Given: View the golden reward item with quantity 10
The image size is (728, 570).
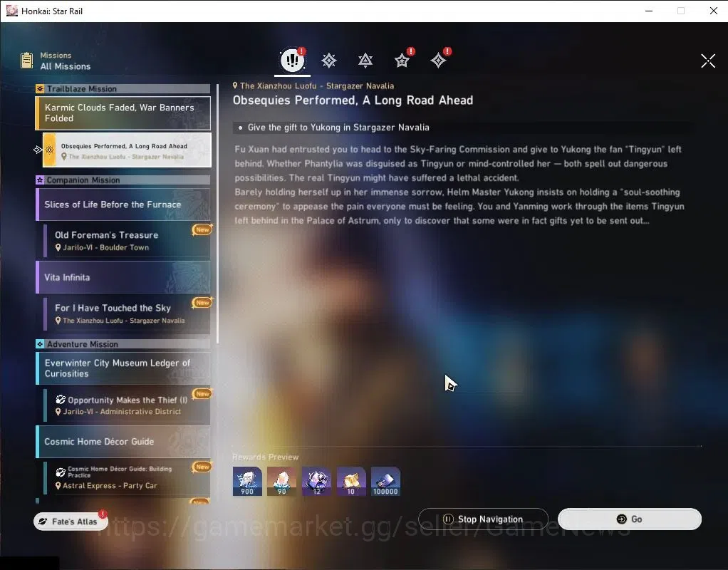Looking at the screenshot, I should [x=351, y=481].
